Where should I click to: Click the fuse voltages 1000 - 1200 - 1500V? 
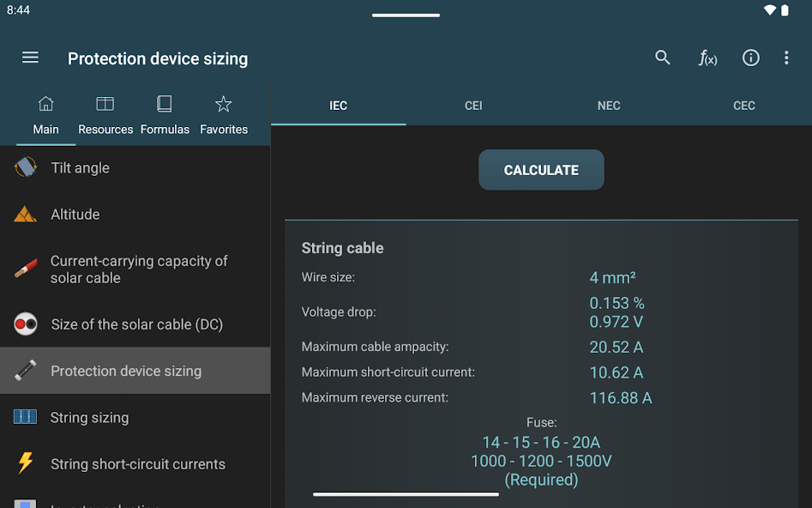coord(541,461)
